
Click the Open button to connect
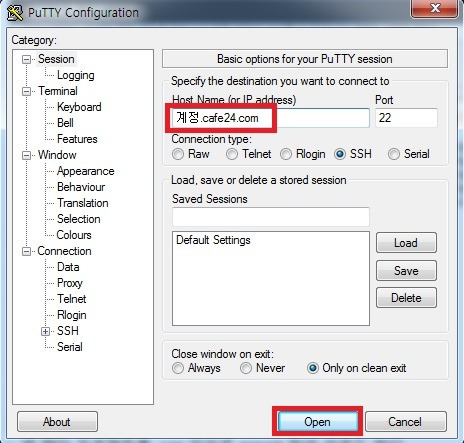click(317, 422)
